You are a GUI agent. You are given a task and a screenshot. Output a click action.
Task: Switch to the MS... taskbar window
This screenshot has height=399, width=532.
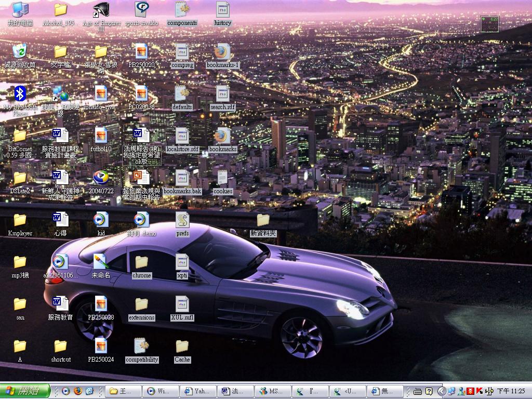coord(272,391)
